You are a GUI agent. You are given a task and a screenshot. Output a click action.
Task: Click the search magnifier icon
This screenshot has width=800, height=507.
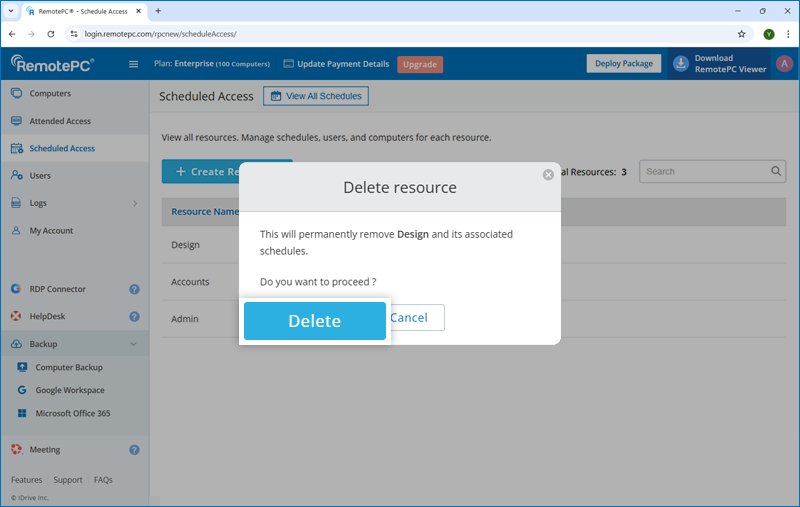pyautogui.click(x=777, y=171)
